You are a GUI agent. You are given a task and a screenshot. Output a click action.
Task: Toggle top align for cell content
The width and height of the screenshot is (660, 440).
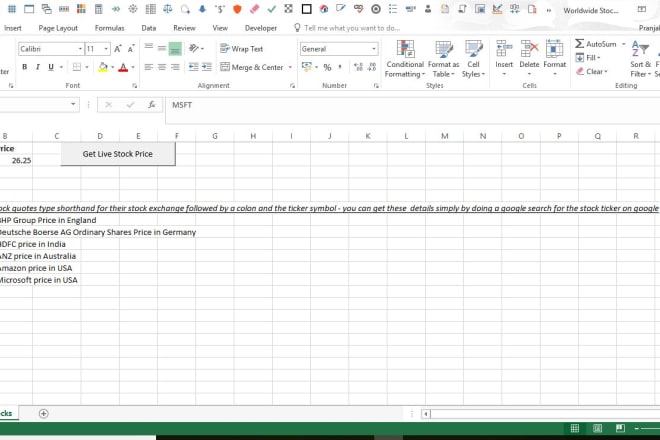[x=149, y=48]
